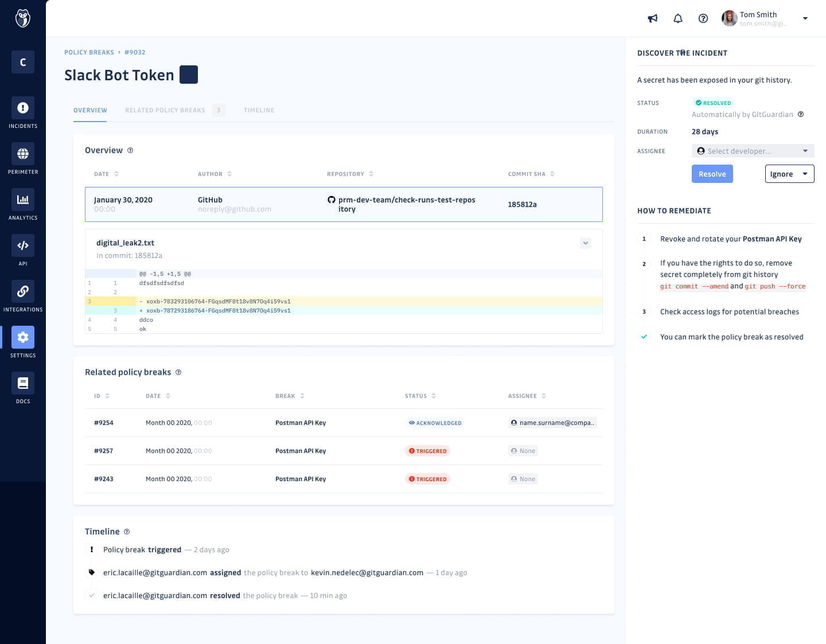Select the January 30, 2020 commit row
The height and width of the screenshot is (644, 826).
point(344,204)
